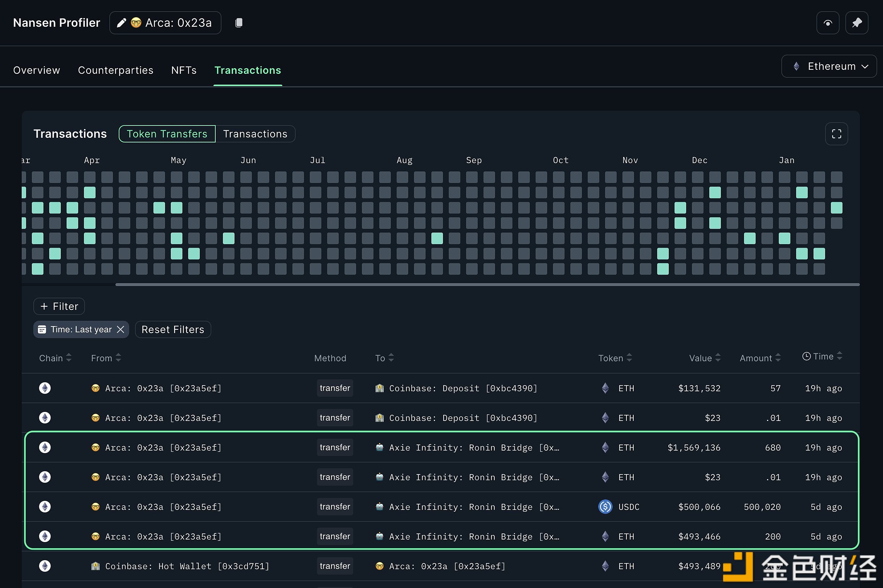Switch to the NFTs tab
The image size is (883, 588).
click(184, 70)
